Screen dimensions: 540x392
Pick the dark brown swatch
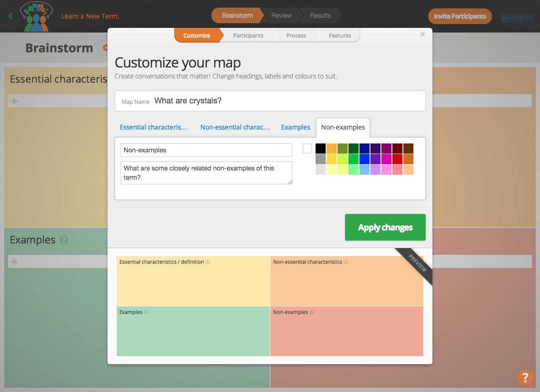408,149
